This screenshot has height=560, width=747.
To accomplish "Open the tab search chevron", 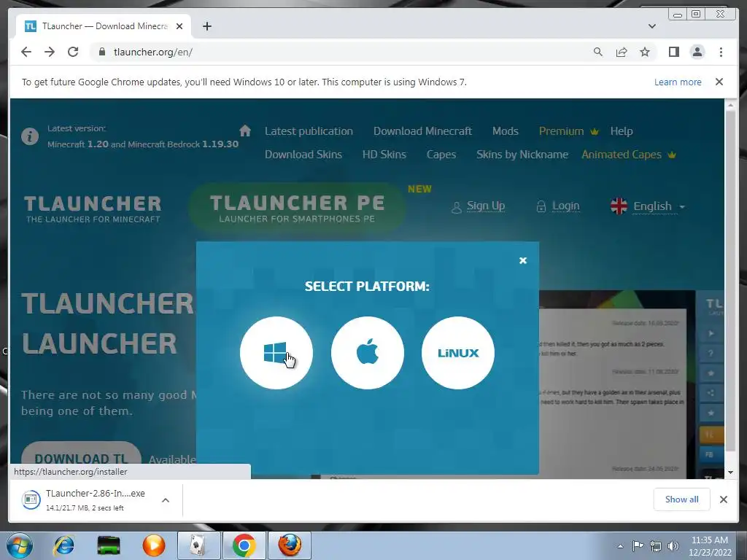I will 652,26.
